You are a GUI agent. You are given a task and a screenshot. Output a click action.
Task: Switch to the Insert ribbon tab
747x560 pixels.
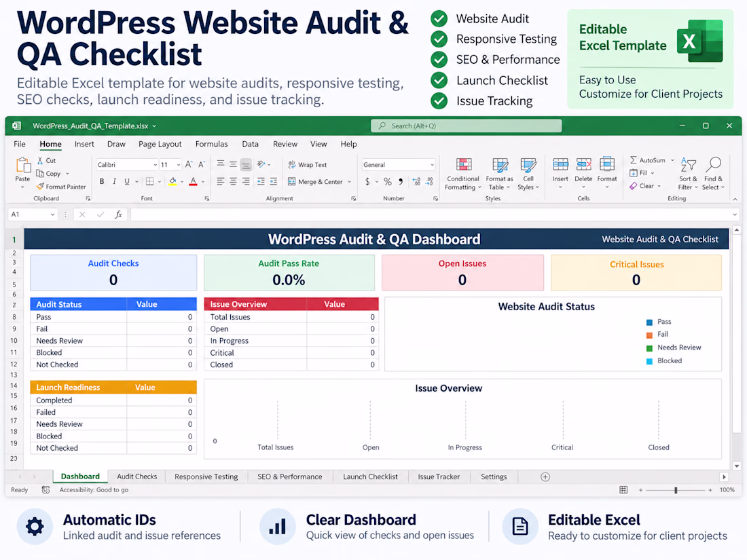(84, 144)
